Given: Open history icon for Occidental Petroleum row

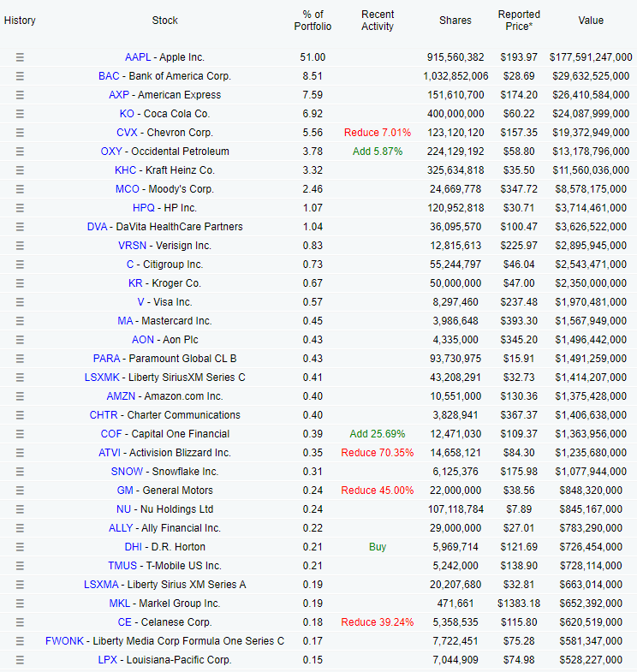Looking at the screenshot, I should (20, 152).
